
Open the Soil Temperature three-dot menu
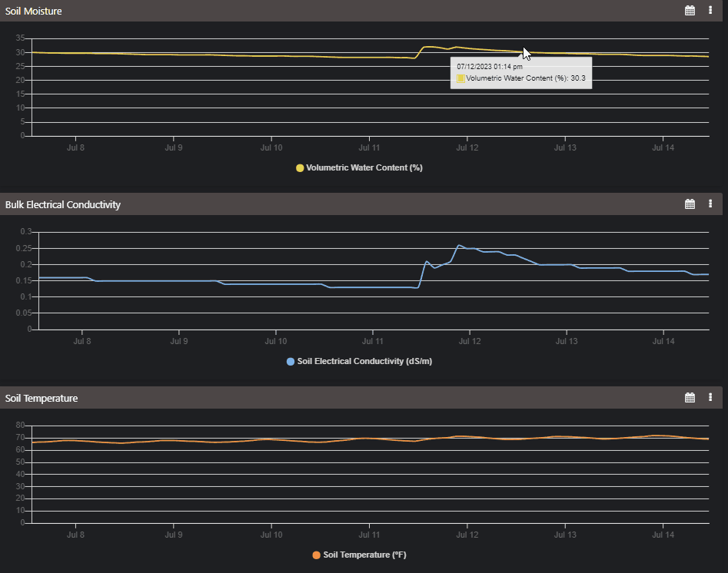(x=710, y=397)
